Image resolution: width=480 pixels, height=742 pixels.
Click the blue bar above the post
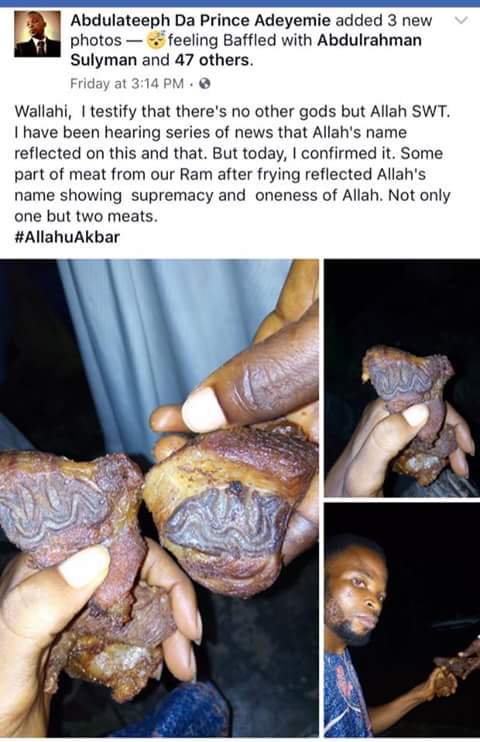click(240, 3)
